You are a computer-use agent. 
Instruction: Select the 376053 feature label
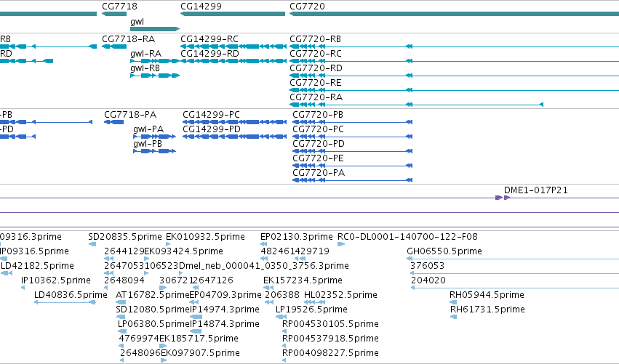tap(428, 266)
